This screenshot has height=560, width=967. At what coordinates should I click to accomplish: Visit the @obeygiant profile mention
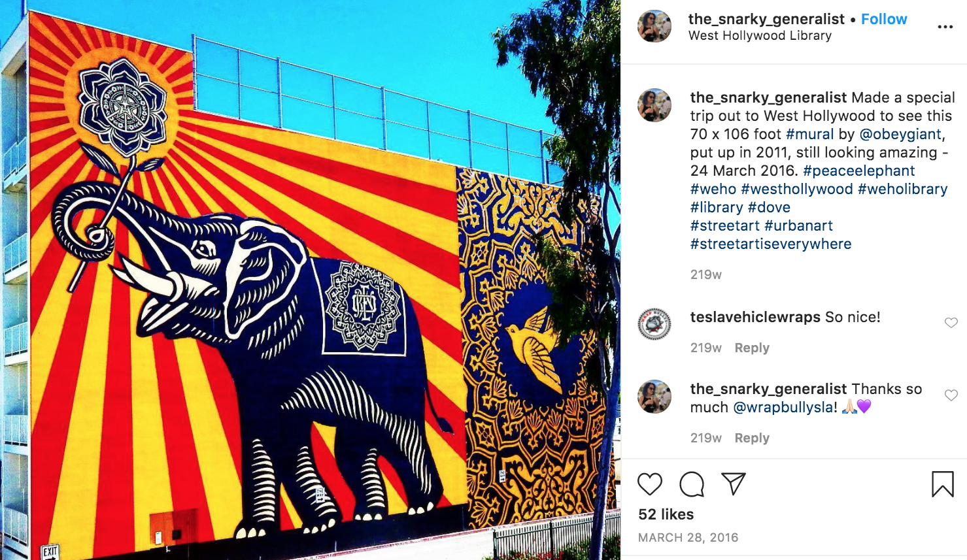(901, 134)
